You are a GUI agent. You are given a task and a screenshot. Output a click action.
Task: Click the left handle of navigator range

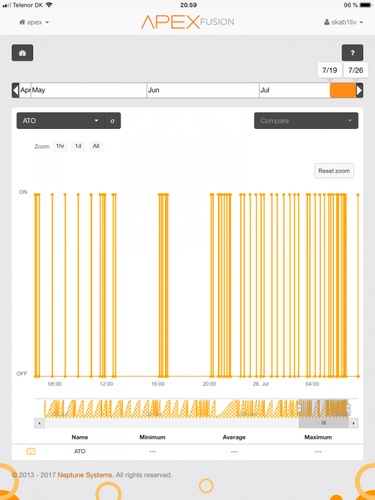coord(299,408)
